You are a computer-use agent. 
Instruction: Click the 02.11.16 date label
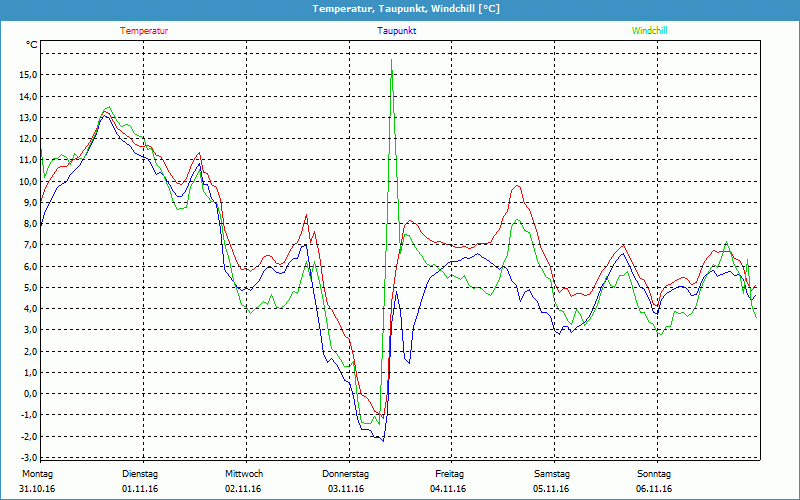tap(243, 489)
